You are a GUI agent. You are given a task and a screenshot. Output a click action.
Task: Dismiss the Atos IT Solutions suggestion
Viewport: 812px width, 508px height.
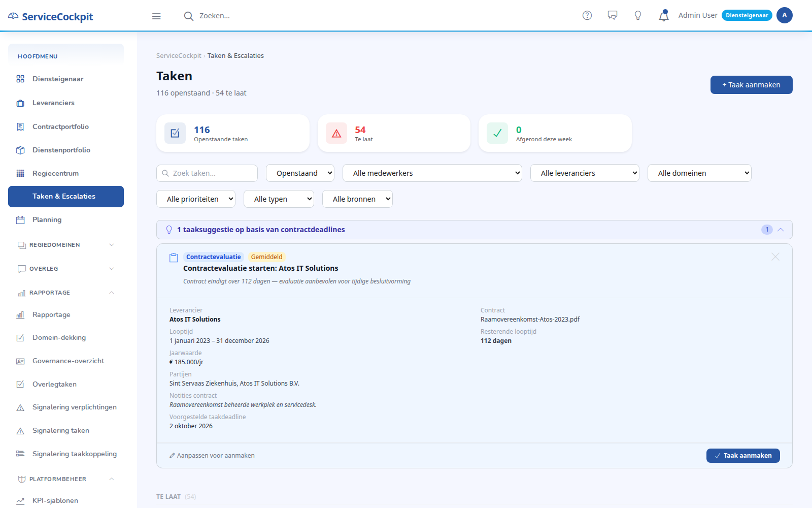click(x=775, y=257)
